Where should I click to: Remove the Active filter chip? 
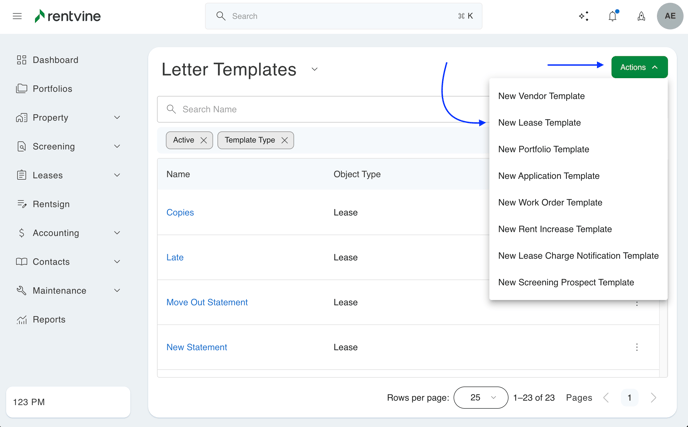click(x=204, y=140)
